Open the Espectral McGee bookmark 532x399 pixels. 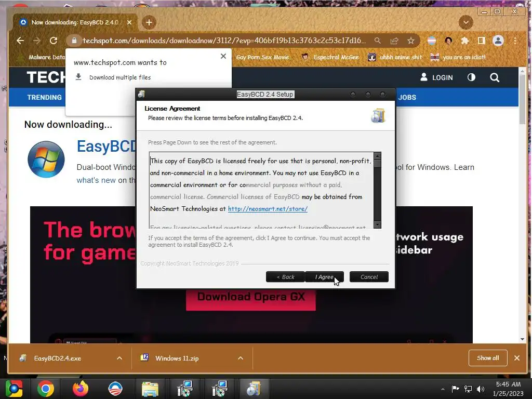pyautogui.click(x=331, y=57)
